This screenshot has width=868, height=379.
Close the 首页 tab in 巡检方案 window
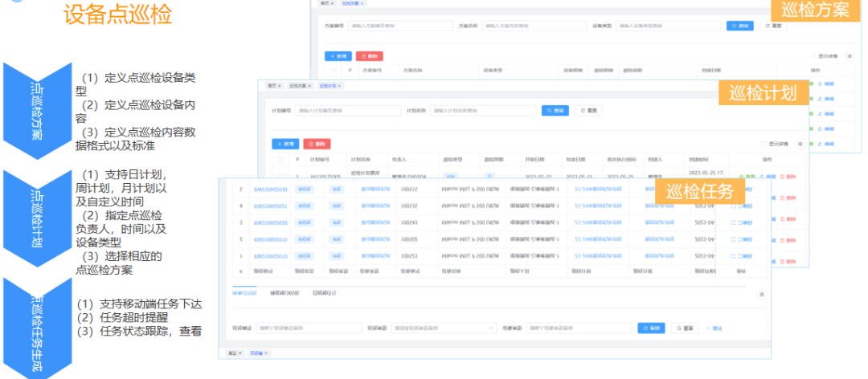[x=332, y=3]
